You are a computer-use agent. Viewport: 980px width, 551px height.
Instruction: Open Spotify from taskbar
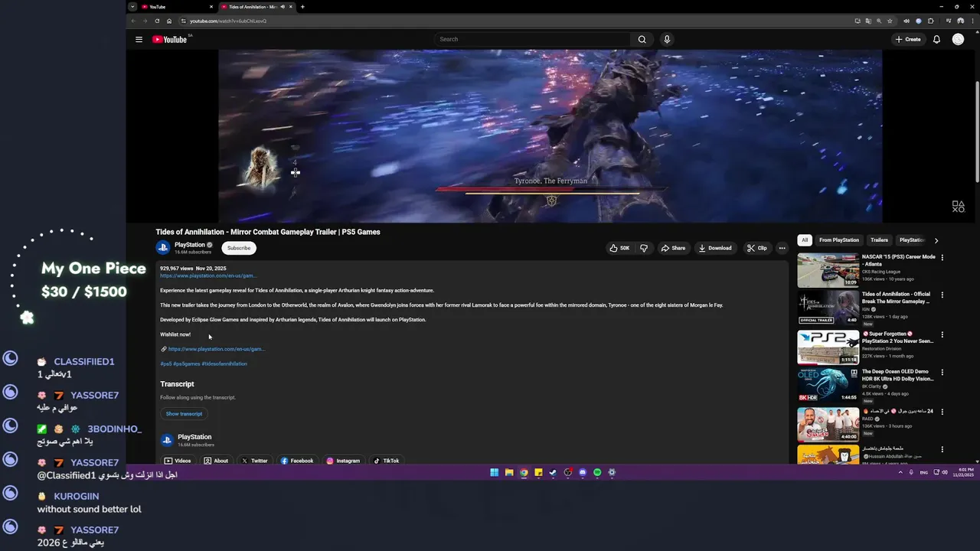click(597, 472)
